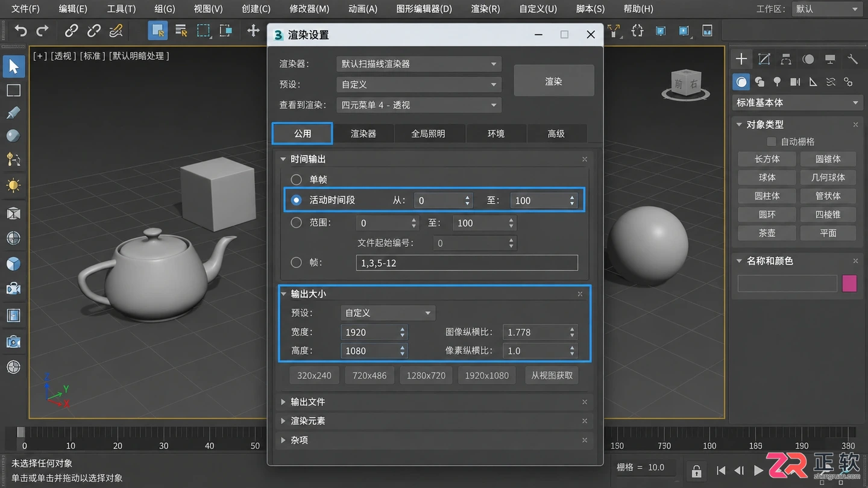
Task: Click the rectangular selection region icon
Action: pyautogui.click(x=204, y=30)
